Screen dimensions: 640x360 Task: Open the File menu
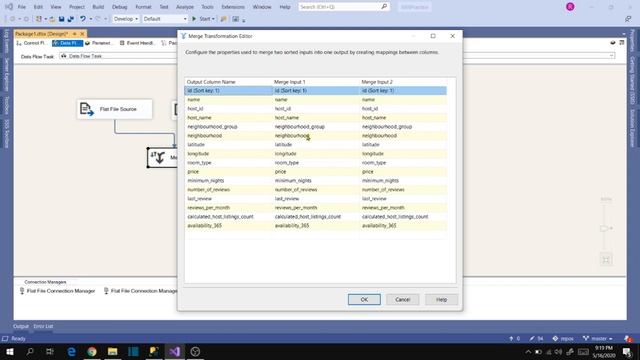22,7
